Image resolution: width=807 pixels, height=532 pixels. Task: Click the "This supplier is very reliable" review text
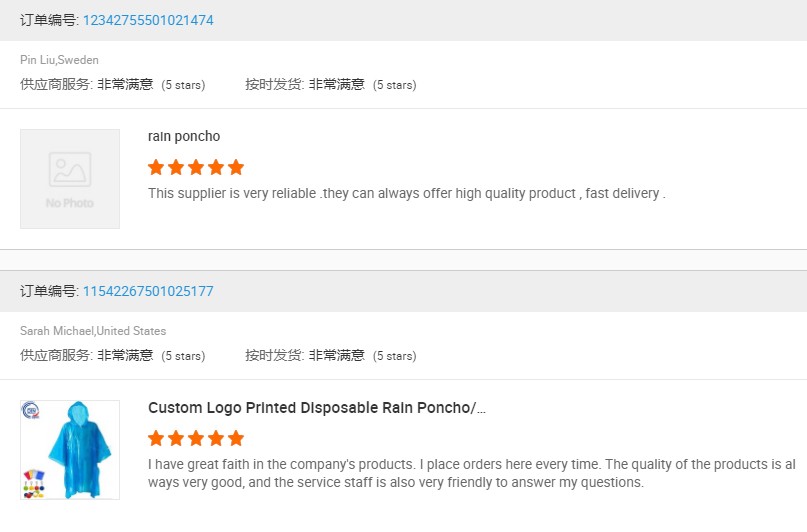pos(406,193)
